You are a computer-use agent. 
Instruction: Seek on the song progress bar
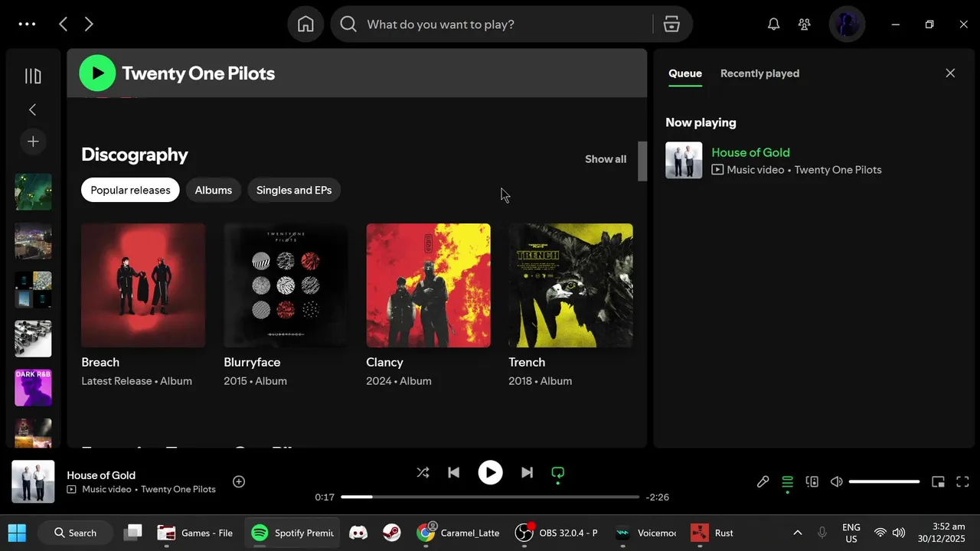[x=490, y=497]
